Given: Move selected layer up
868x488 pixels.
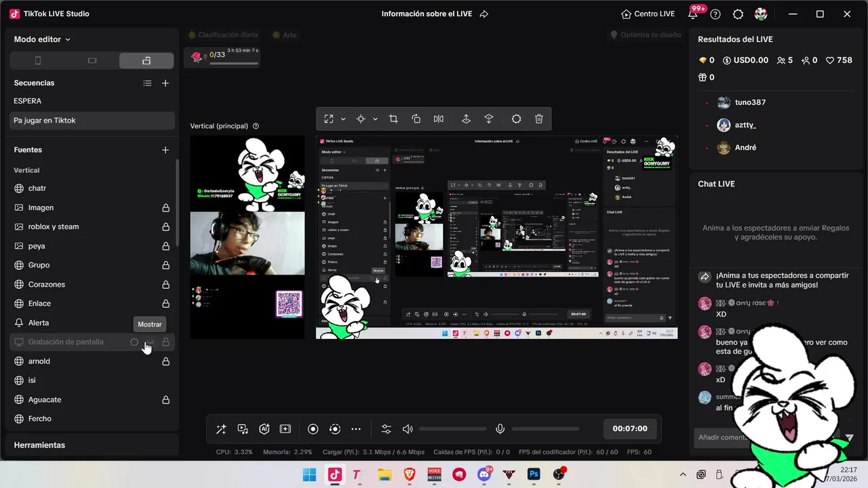Looking at the screenshot, I should click(x=466, y=119).
